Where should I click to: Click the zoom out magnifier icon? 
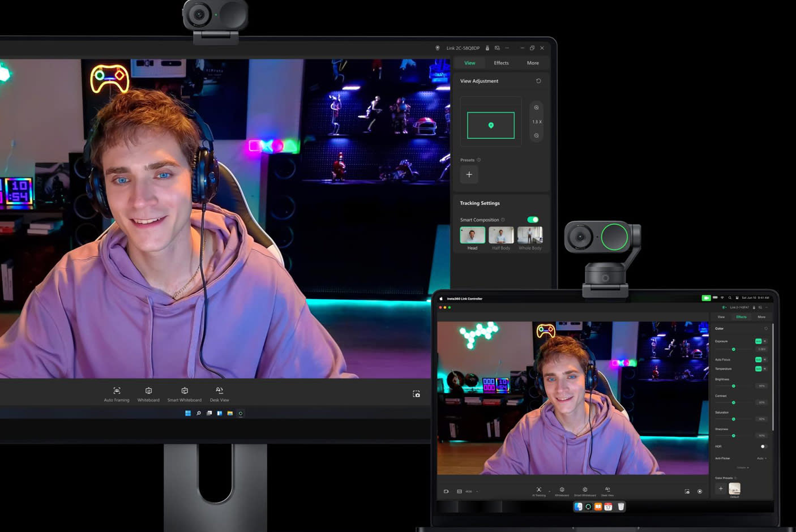tap(536, 136)
